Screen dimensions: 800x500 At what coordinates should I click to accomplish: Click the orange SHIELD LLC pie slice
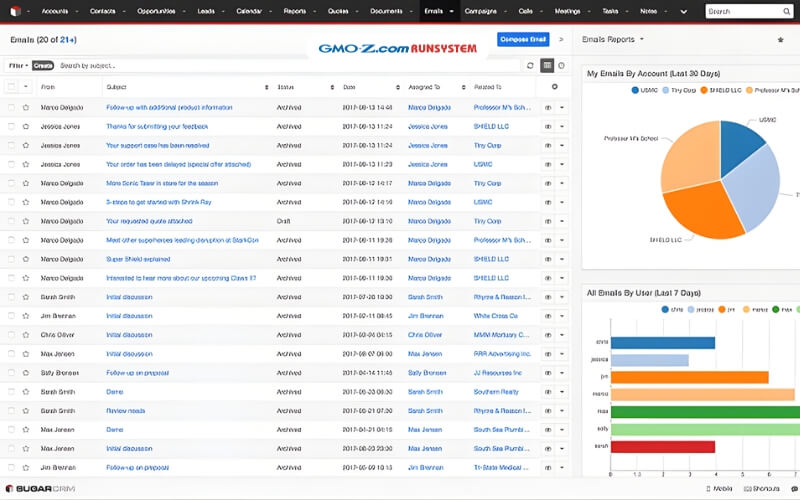click(x=704, y=210)
